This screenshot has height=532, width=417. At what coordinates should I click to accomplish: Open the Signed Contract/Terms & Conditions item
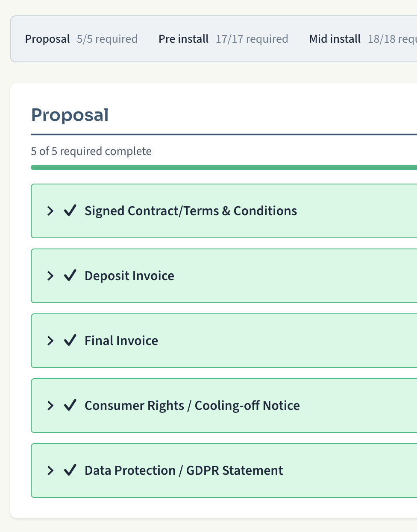pyautogui.click(x=191, y=211)
